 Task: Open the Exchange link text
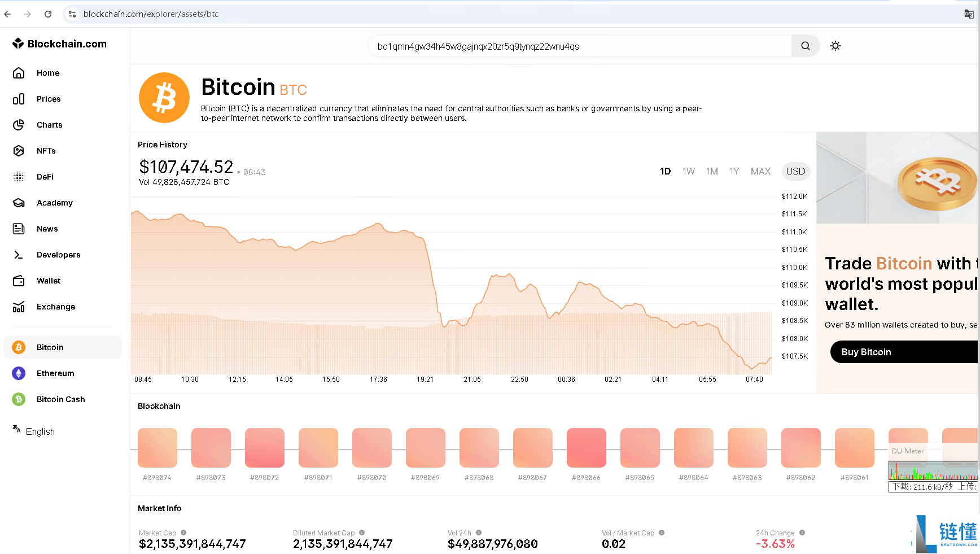pos(56,307)
